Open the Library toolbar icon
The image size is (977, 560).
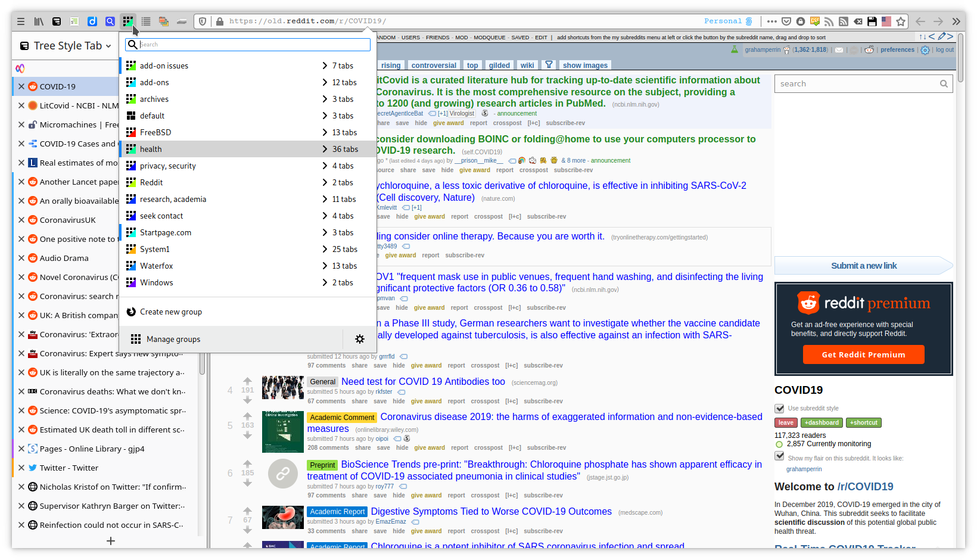(x=39, y=21)
